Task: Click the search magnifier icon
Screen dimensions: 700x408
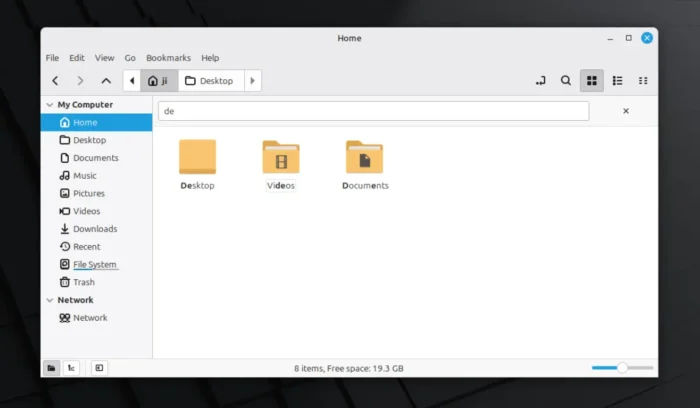Action: (566, 81)
